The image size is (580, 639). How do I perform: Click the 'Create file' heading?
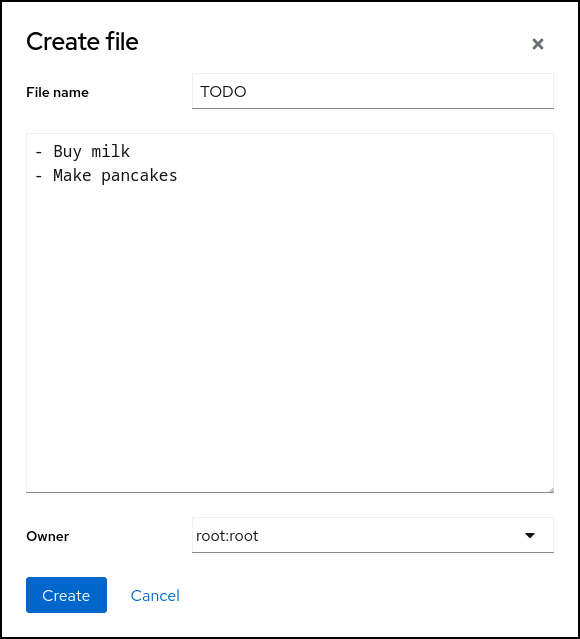[82, 42]
